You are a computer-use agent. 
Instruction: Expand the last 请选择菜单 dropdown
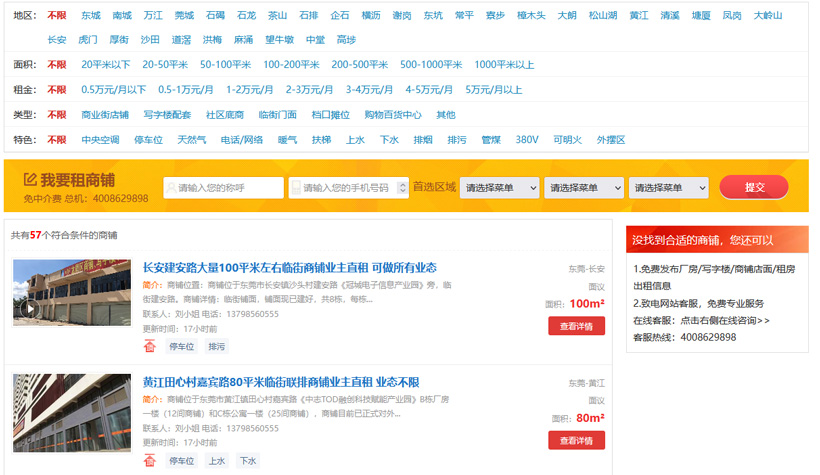coord(669,188)
